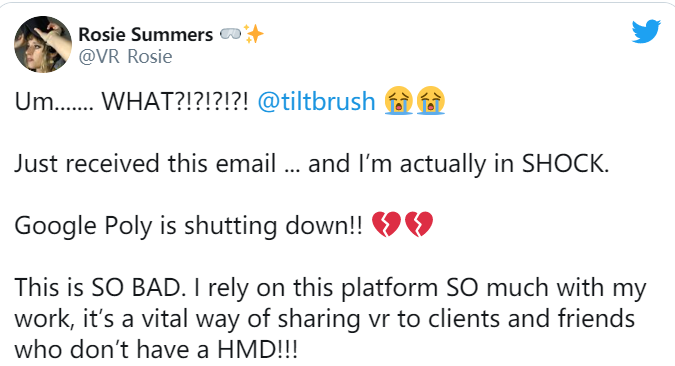Select the first broken heart emoji
675x366 pixels.
click(x=386, y=224)
